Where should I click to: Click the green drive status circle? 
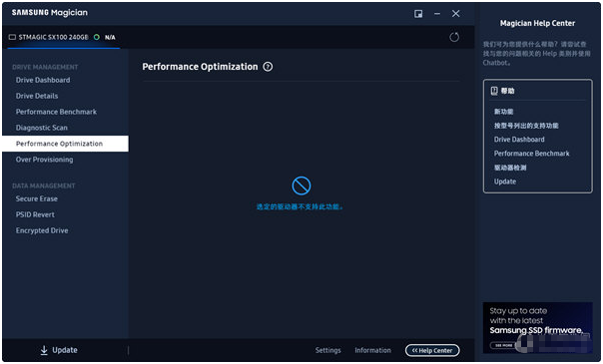click(97, 37)
